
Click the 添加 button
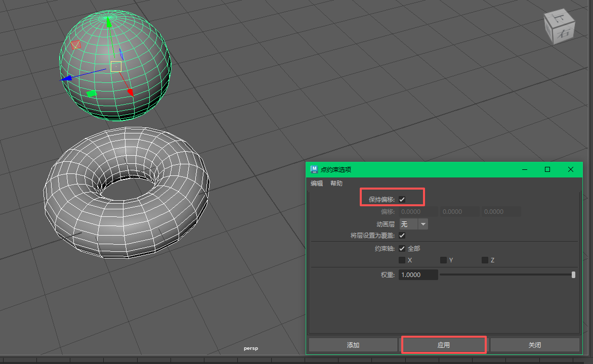pos(353,345)
